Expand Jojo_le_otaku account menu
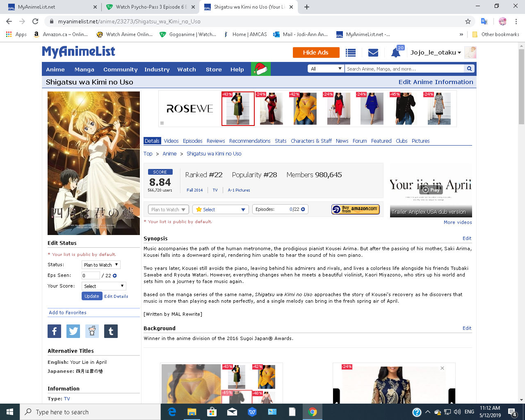 tap(436, 52)
